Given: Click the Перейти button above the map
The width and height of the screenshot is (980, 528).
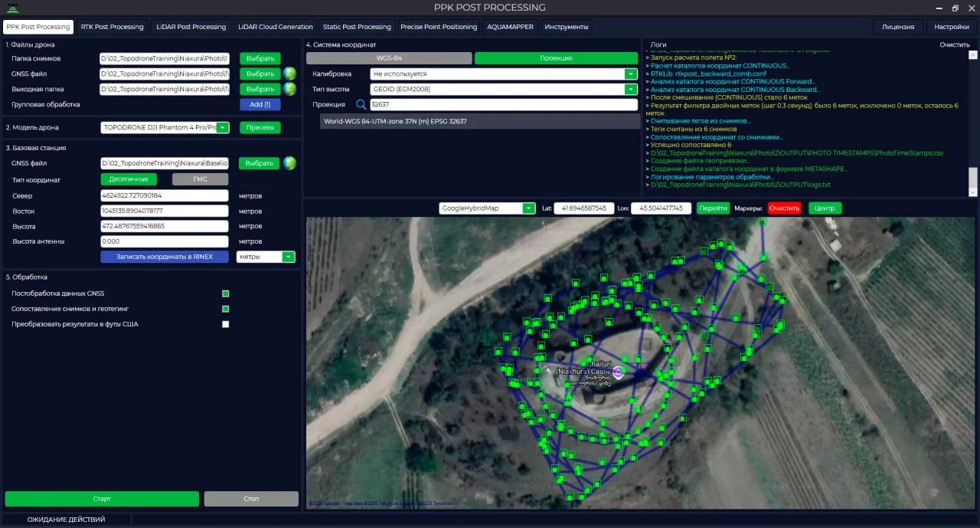Looking at the screenshot, I should (713, 208).
